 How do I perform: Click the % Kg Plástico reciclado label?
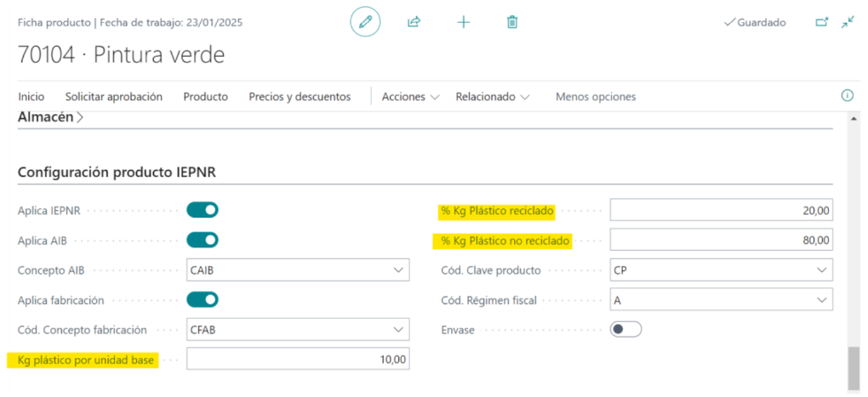click(499, 211)
